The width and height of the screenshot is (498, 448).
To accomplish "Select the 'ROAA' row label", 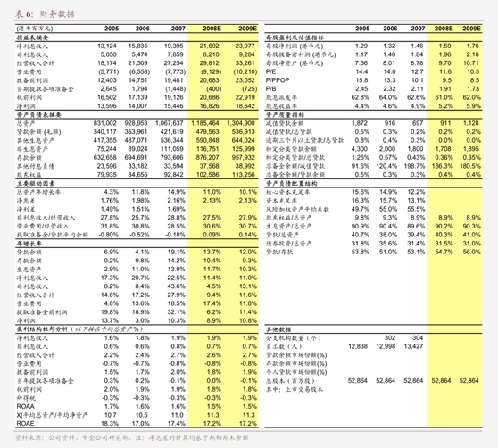I will pyautogui.click(x=25, y=406).
